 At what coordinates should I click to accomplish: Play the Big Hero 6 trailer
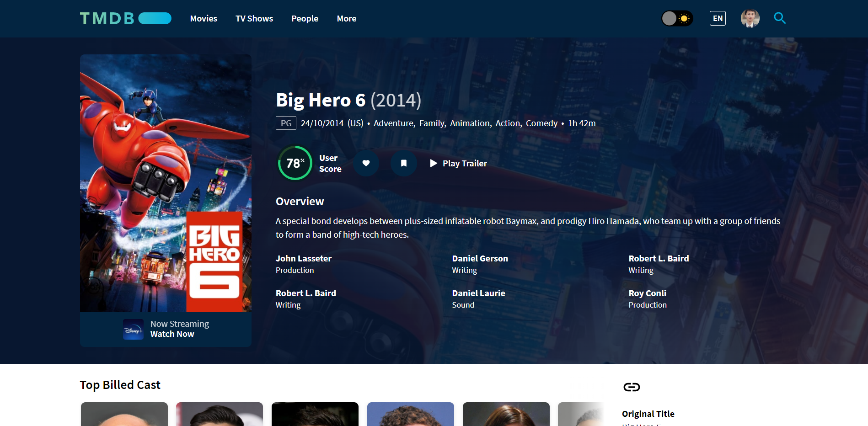click(x=458, y=163)
